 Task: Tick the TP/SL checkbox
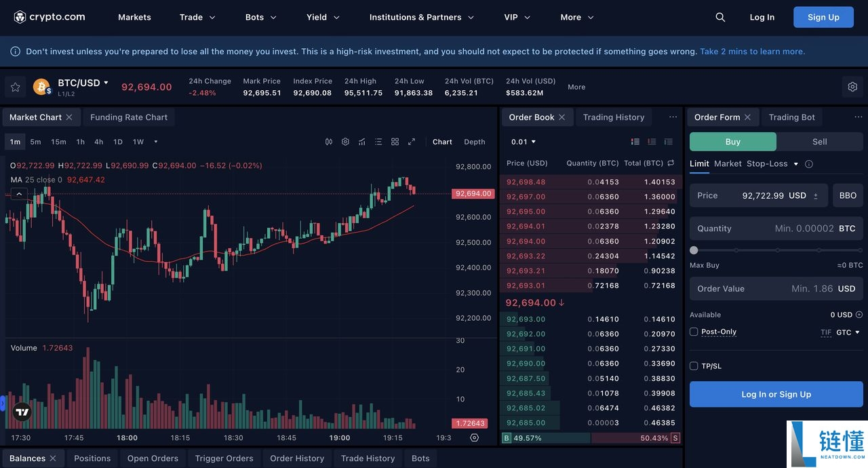[694, 366]
